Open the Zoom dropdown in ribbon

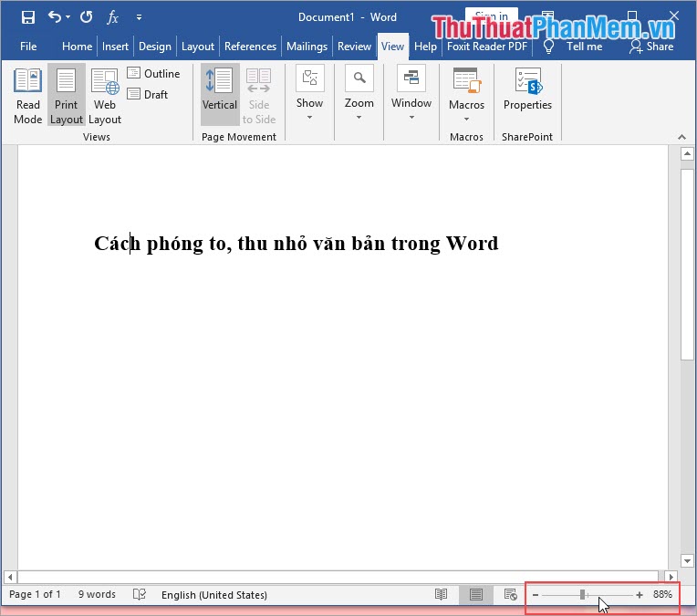359,93
